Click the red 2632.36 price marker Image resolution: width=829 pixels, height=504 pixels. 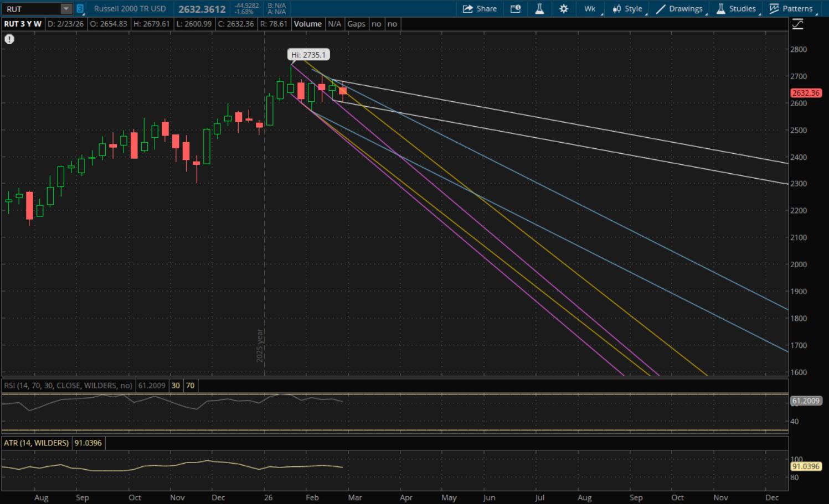pyautogui.click(x=805, y=93)
